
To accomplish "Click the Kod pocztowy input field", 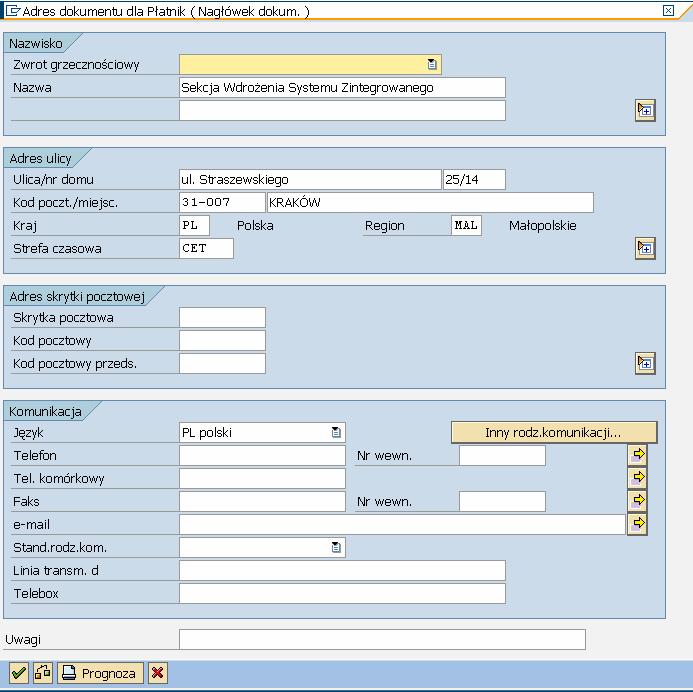I will pos(222,341).
